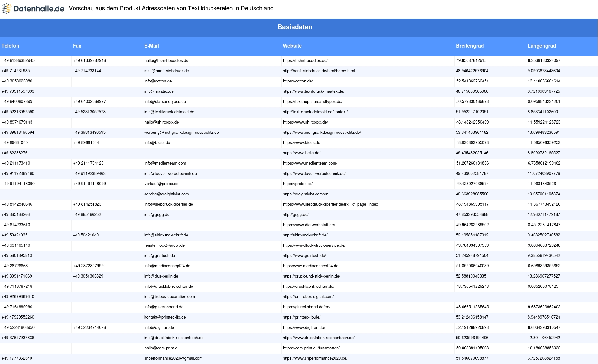Click the Basisdaten section heading
This screenshot has width=598, height=364.
click(295, 27)
